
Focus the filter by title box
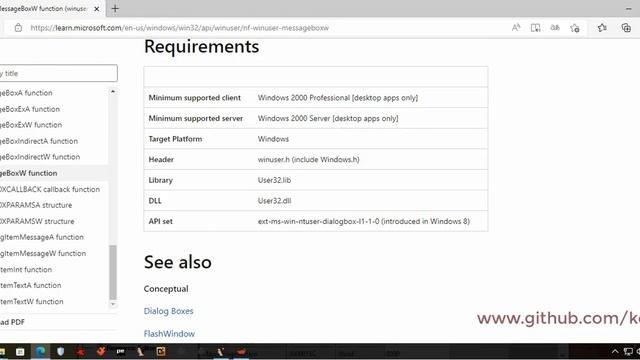point(58,73)
